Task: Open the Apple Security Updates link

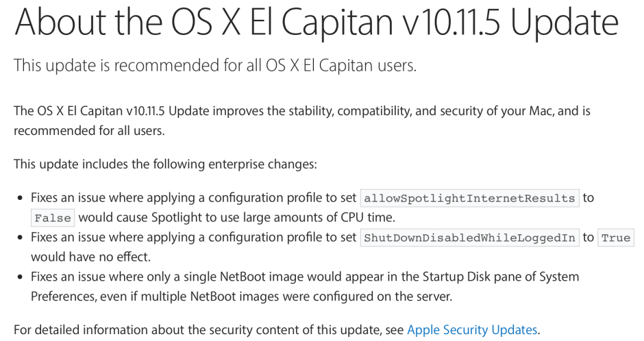Action: click(473, 329)
